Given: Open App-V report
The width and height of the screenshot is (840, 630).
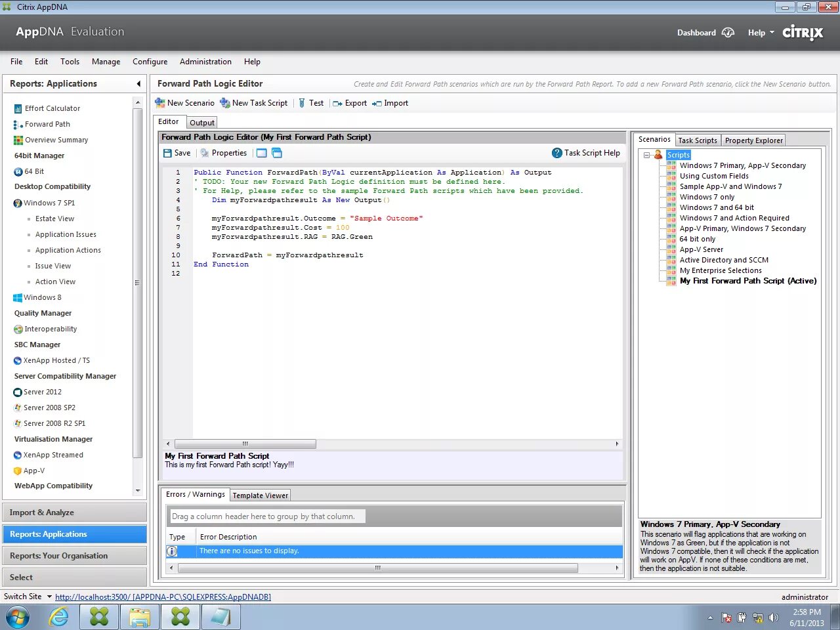Looking at the screenshot, I should [29, 471].
